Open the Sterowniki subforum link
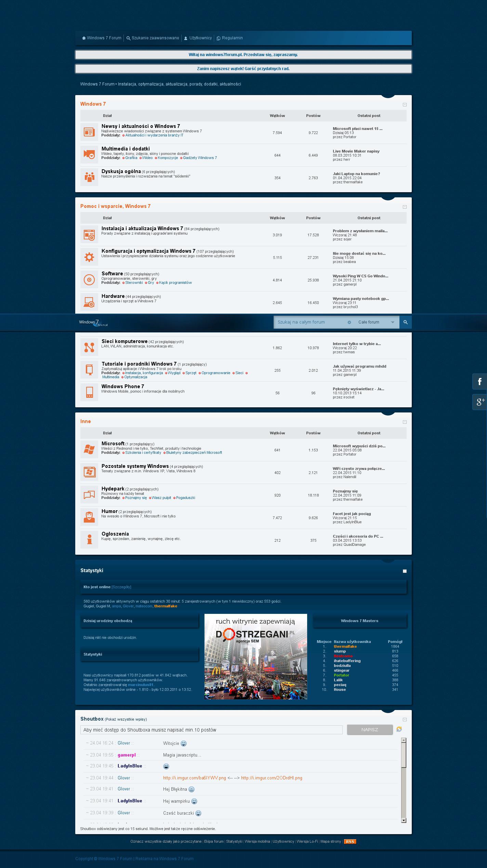Screen dimensions: 487x868 click(x=134, y=283)
